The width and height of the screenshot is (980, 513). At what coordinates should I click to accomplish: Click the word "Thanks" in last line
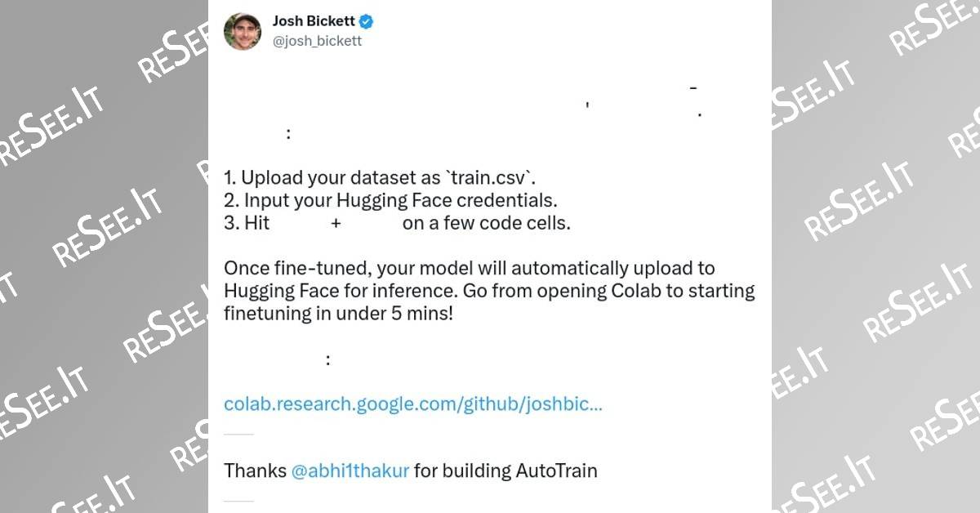tap(255, 471)
